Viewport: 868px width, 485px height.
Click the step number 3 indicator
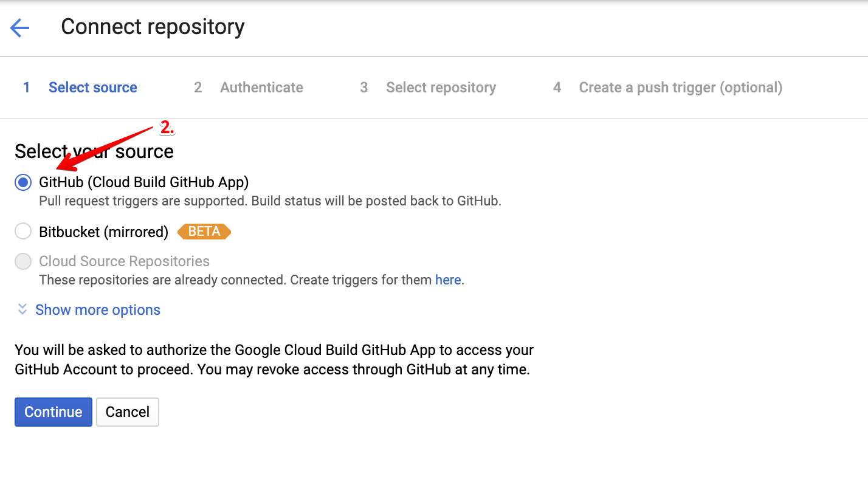tap(363, 88)
